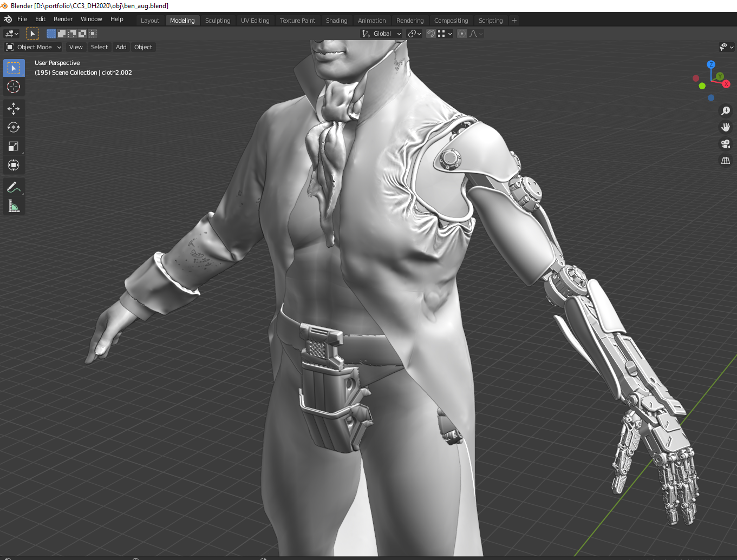Click the Tweak select tool icon in header
Image resolution: width=737 pixels, height=560 pixels.
32,34
